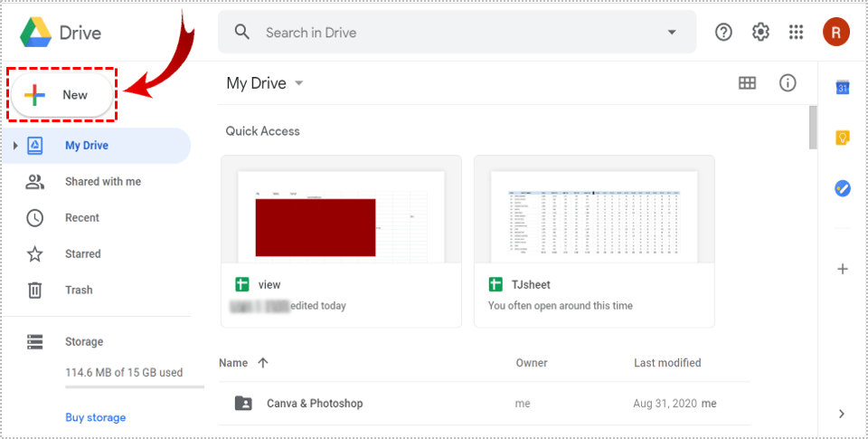Open the Google apps grid launcher
Viewport: 868px width, 439px height.
click(x=796, y=33)
